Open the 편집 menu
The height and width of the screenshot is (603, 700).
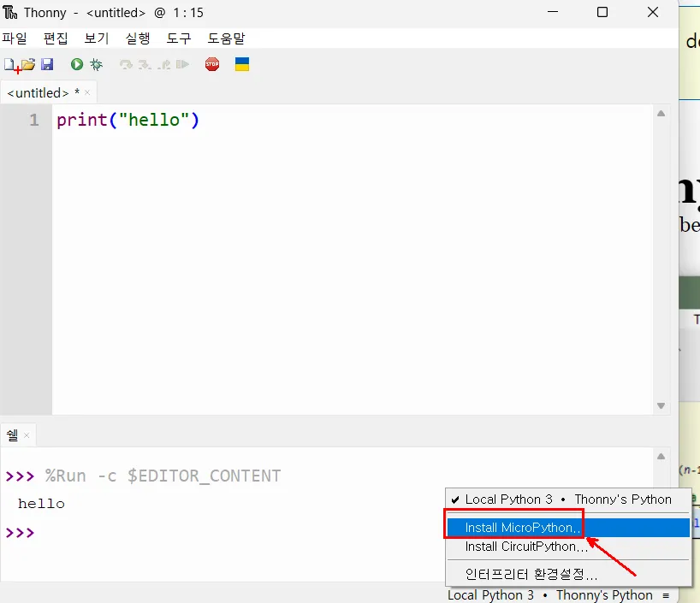[x=56, y=38]
